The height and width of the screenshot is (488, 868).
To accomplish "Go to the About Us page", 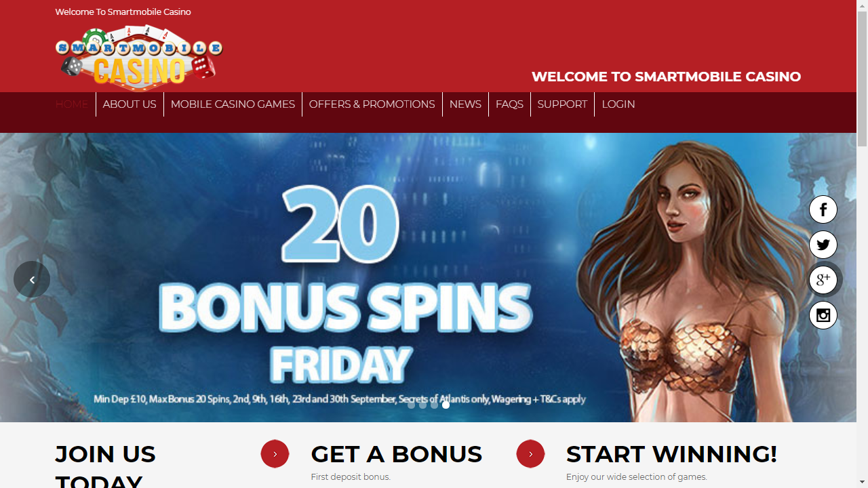I will pos(130,104).
